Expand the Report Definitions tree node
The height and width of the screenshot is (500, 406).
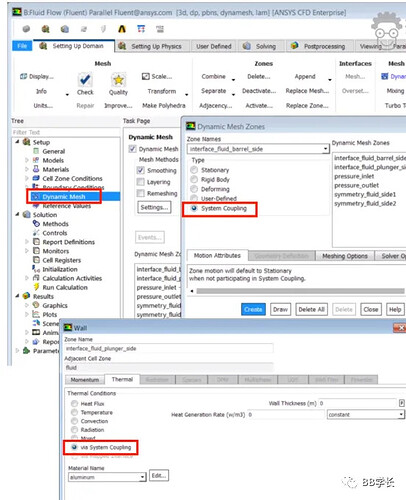(27, 241)
